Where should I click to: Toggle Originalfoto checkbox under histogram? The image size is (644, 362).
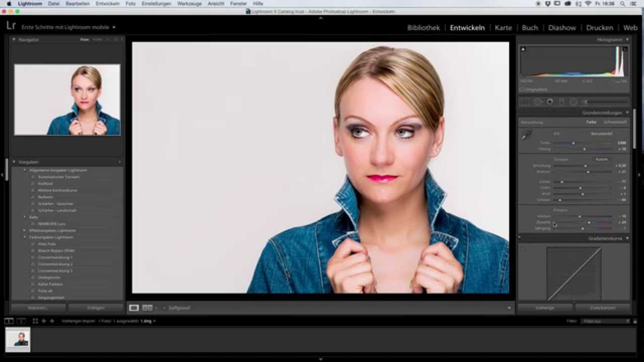[x=522, y=89]
